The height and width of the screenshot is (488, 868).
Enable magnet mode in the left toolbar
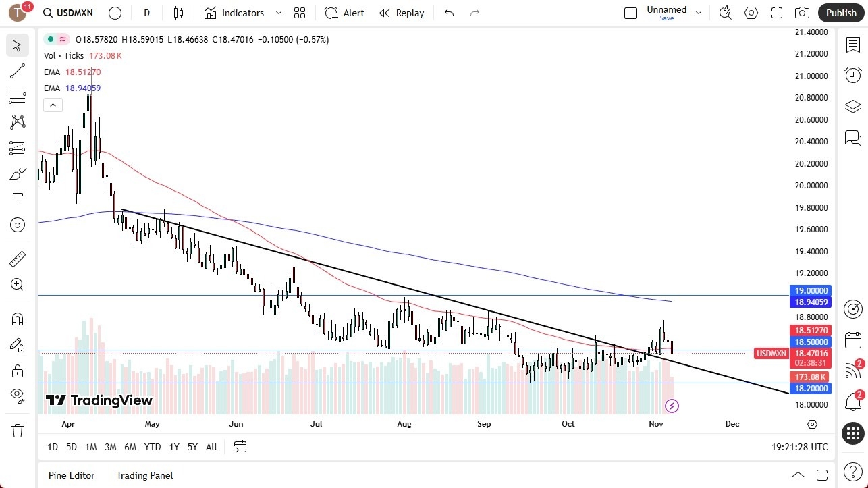tap(18, 319)
